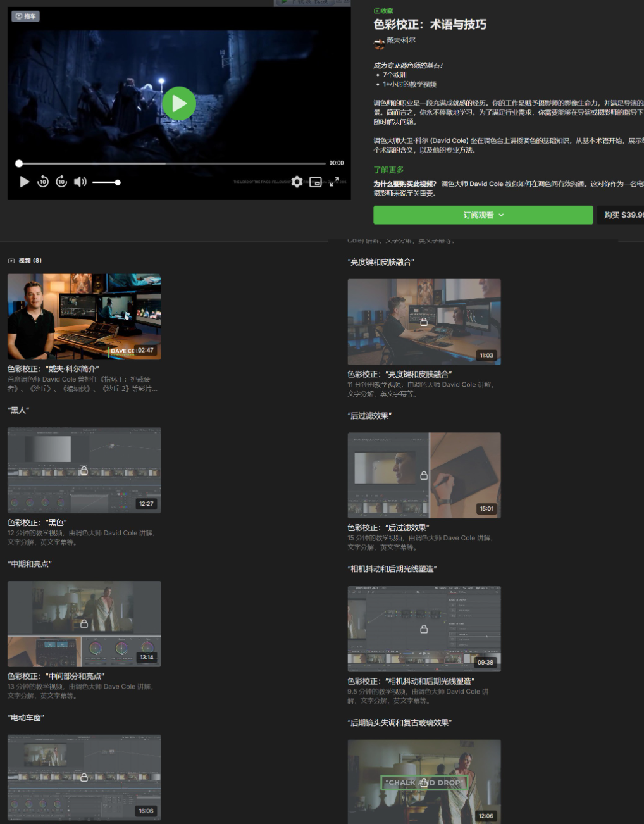This screenshot has height=824, width=644.
Task: Mute the video with the speaker icon
Action: pos(80,182)
